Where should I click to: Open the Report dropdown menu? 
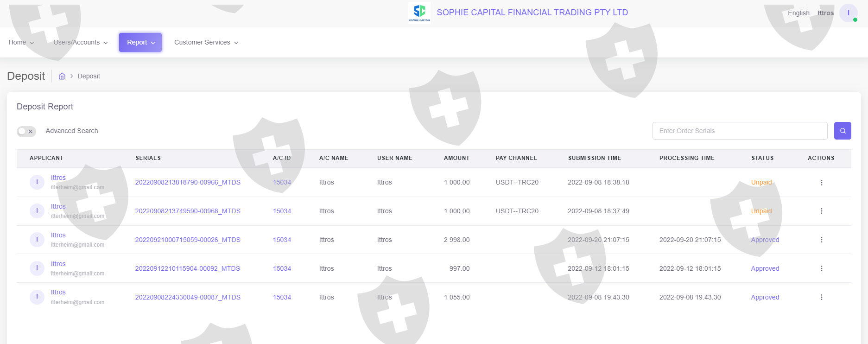(140, 42)
